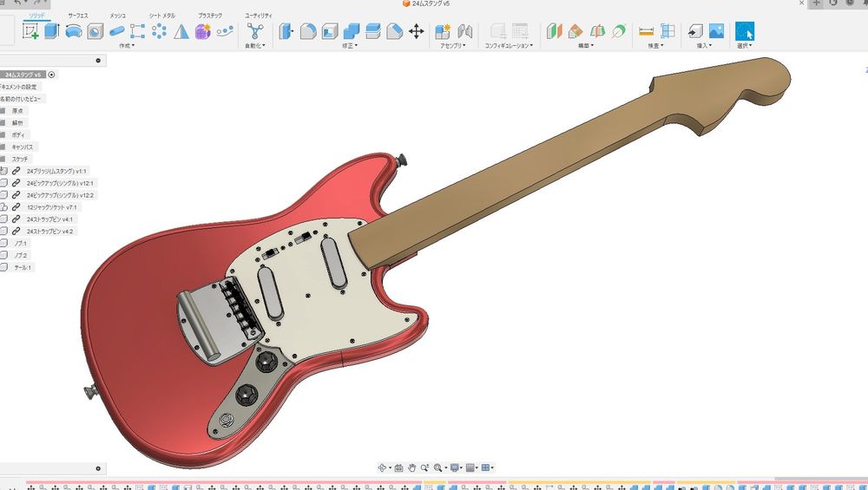Click the Extrude tool icon
Screen dimensions: 868x490
(52, 31)
